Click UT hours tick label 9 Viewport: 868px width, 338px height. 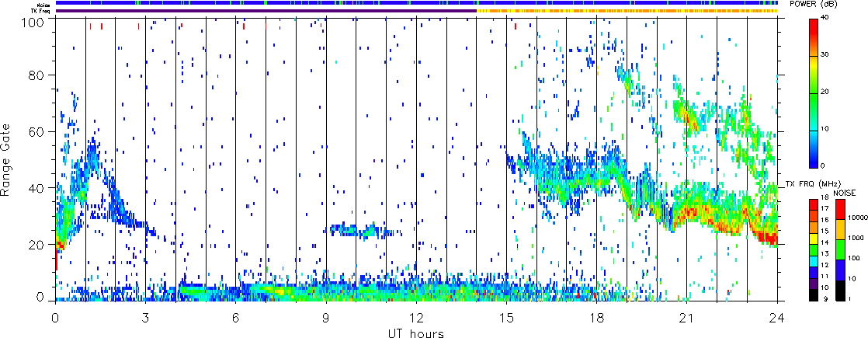326,318
